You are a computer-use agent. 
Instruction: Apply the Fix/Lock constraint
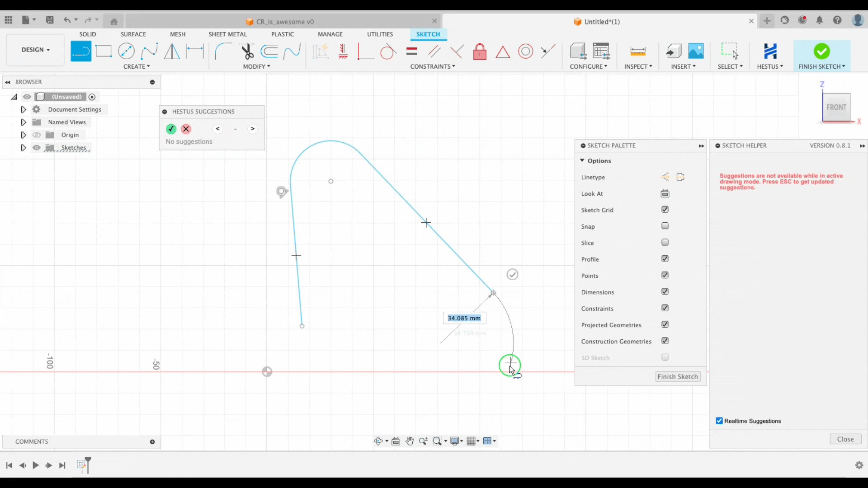tap(480, 51)
